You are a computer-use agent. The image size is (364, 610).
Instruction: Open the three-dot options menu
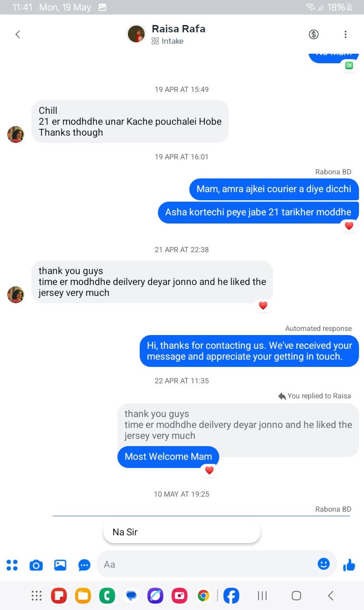345,34
